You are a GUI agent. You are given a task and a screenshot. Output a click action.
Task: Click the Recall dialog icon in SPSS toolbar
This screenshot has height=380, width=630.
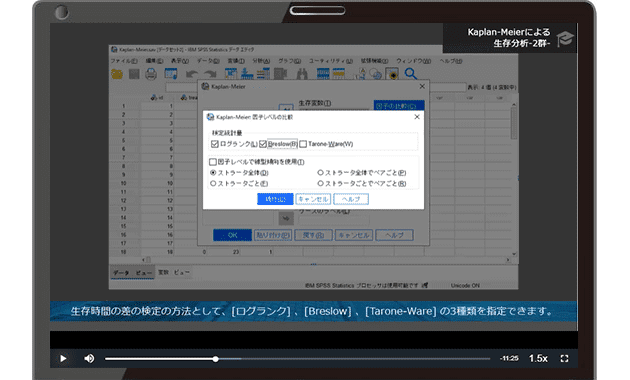point(171,74)
